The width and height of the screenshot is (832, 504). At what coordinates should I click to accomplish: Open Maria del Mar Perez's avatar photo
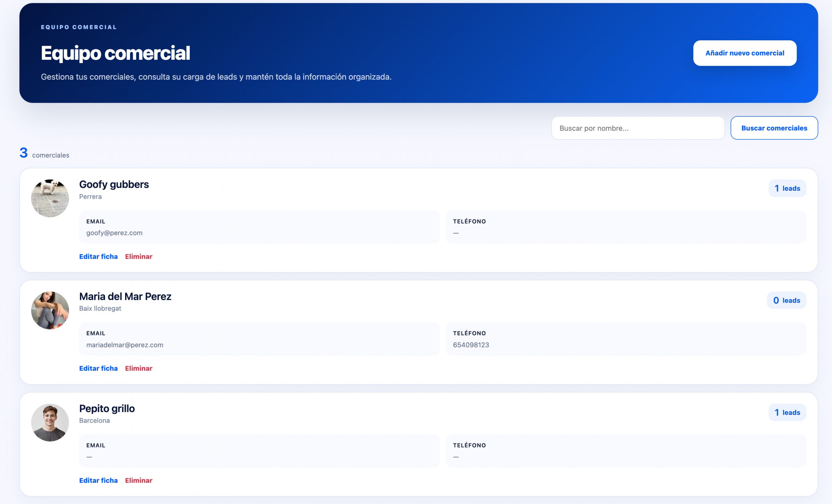pyautogui.click(x=50, y=310)
